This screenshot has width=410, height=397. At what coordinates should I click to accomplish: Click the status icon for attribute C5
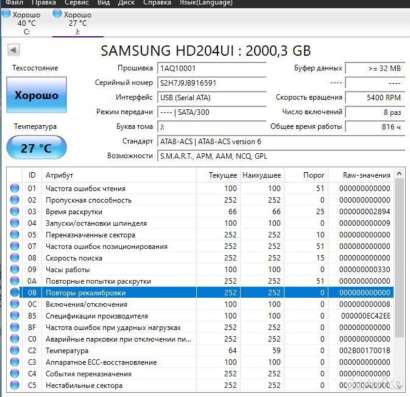click(x=14, y=385)
